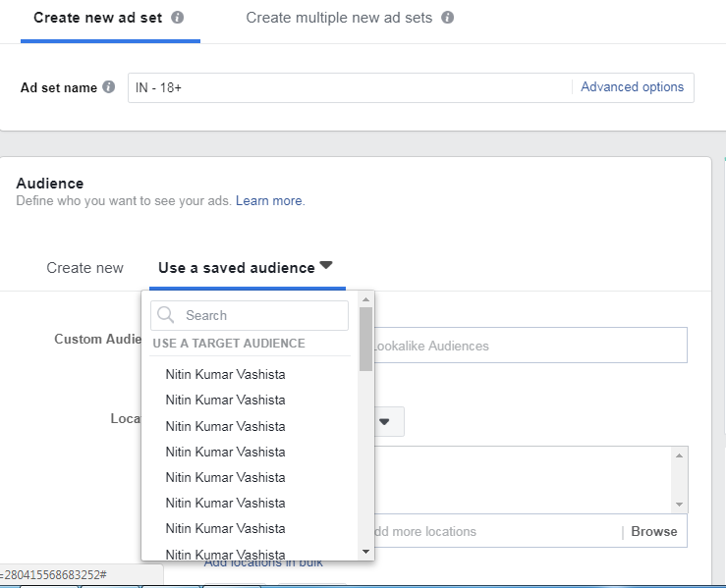
Task: Collapse the saved audience dropdown arrow
Action: [x=326, y=265]
